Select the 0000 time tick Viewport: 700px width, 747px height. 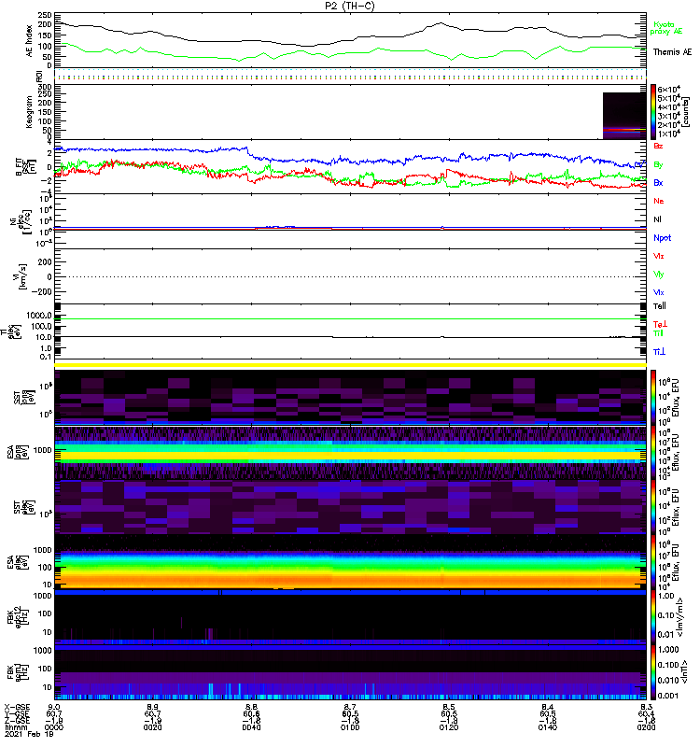pyautogui.click(x=54, y=727)
